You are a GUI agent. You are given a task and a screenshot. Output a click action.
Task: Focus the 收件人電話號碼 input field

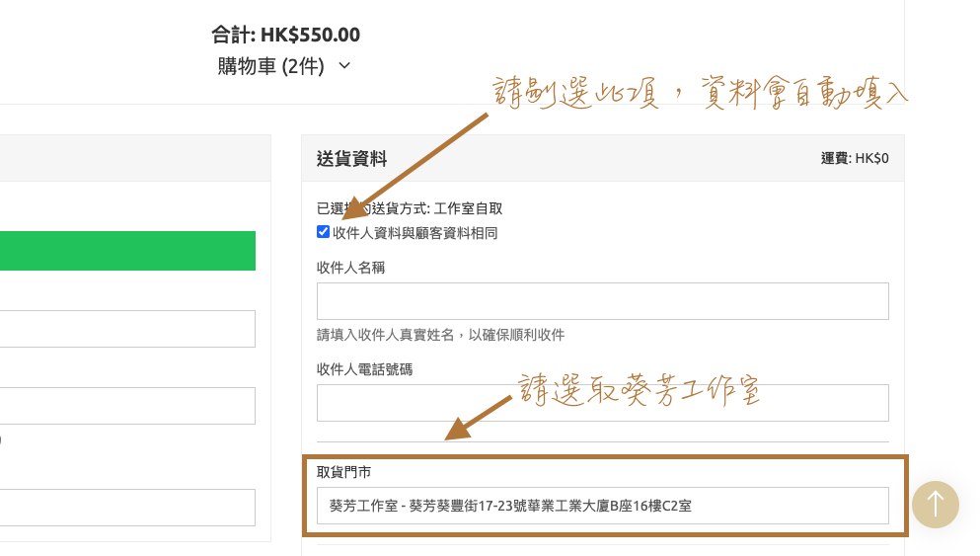point(602,403)
